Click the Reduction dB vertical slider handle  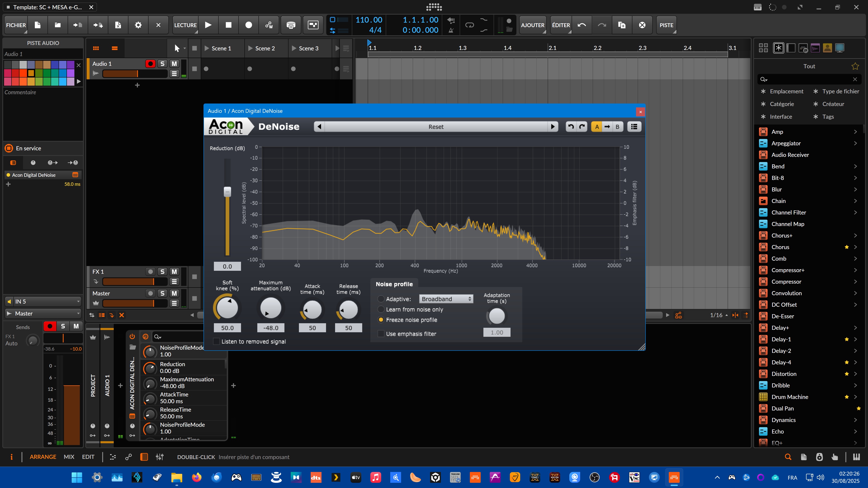(x=227, y=191)
